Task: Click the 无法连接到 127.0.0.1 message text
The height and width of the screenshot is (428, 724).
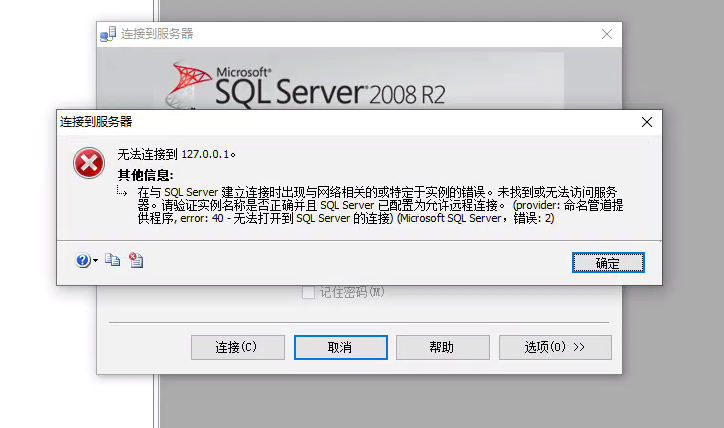Action: point(176,154)
